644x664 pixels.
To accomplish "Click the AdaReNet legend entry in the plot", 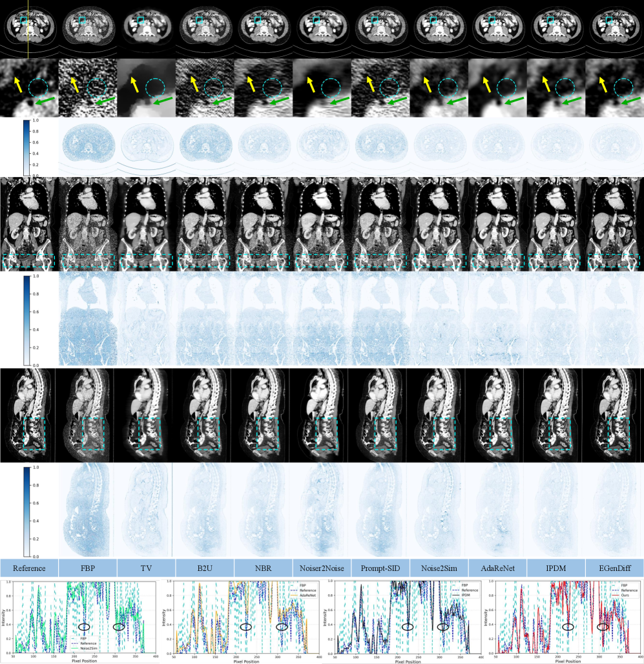I will point(303,595).
